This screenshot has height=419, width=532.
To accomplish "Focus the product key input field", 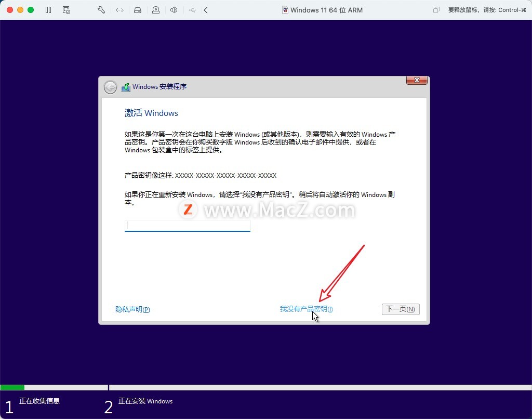I will tap(187, 226).
